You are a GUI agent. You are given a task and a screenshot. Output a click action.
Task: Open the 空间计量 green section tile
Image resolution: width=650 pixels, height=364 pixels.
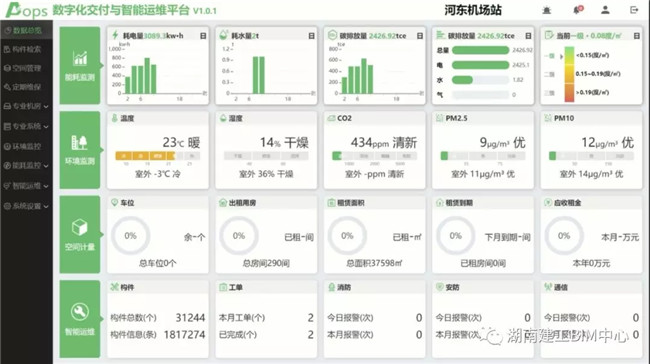click(x=80, y=235)
